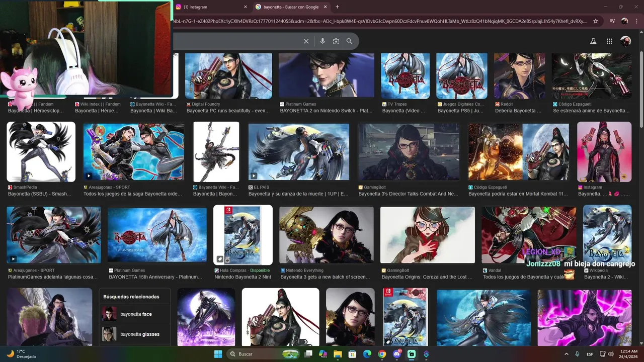Screen dimensions: 644x362
Task: Close the bayonetta Google search tab
Action: click(x=325, y=7)
